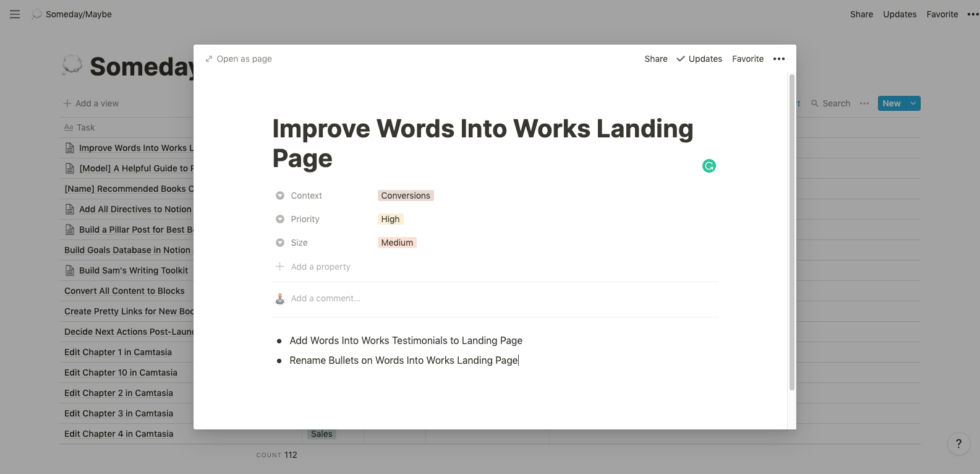
Task: Open the Edit Chapter 3 in Camtasia row
Action: coord(119,413)
